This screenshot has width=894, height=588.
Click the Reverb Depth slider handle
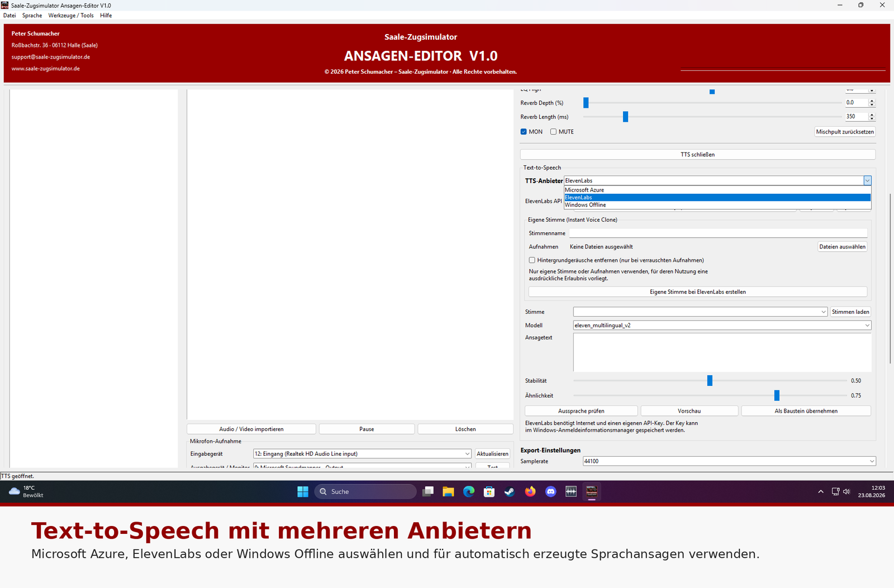click(586, 103)
